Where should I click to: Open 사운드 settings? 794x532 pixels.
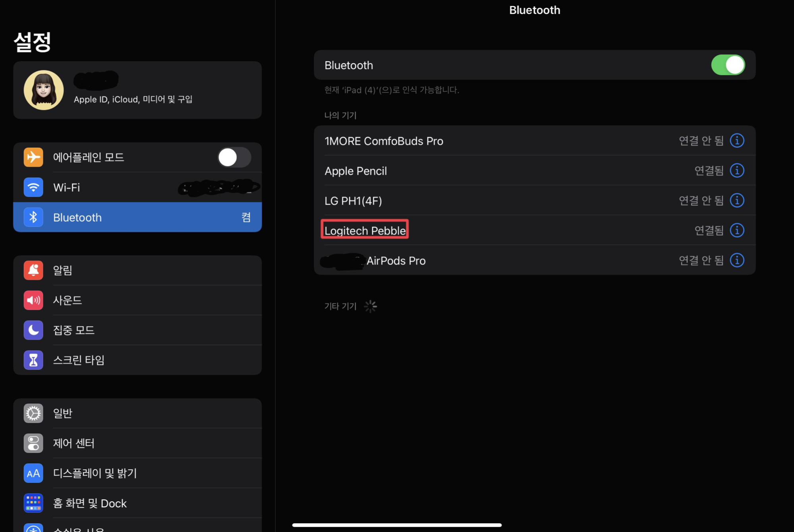(x=137, y=300)
